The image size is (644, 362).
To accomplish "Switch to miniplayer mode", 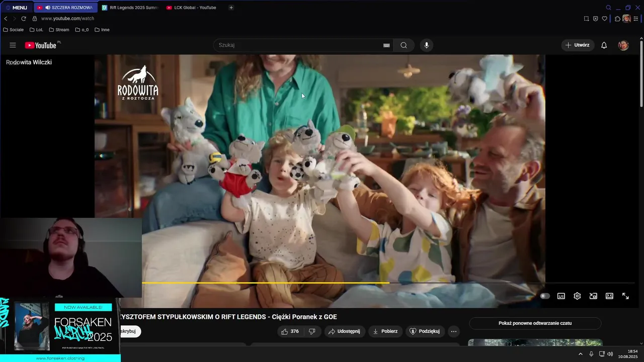I will pos(593,296).
